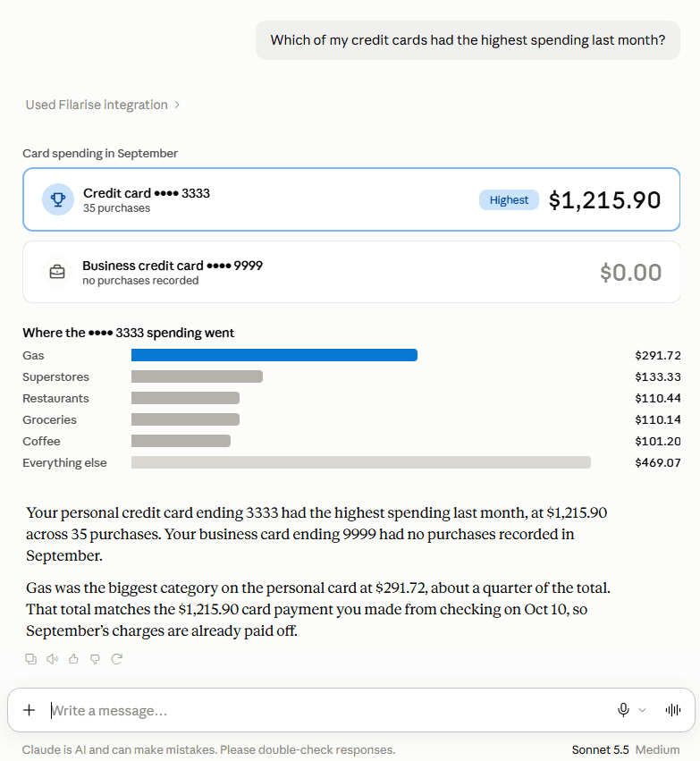Click the $291.72 Gas amount
The image size is (700, 761).
(658, 355)
